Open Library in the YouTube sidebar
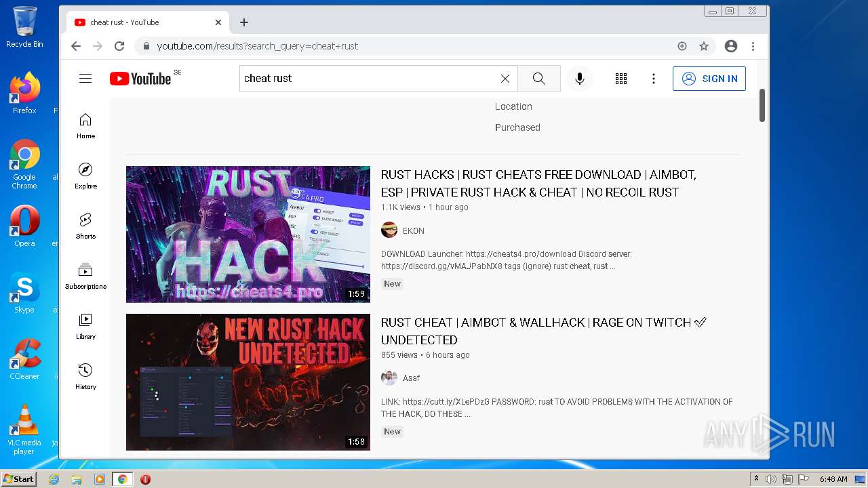868x488 pixels. 85,327
